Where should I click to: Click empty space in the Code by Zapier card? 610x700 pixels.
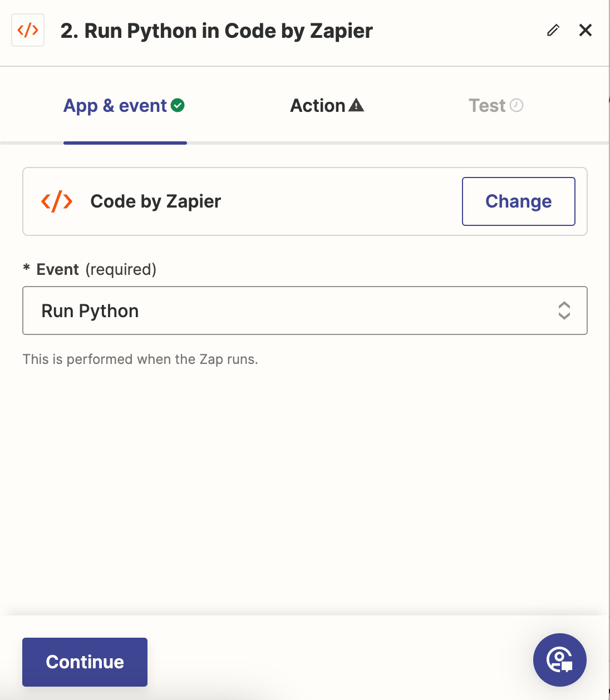click(x=340, y=201)
